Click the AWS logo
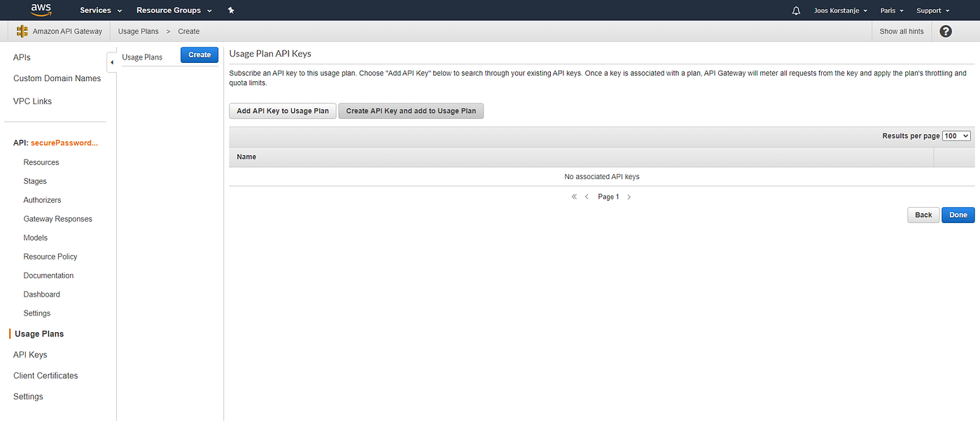 [41, 10]
